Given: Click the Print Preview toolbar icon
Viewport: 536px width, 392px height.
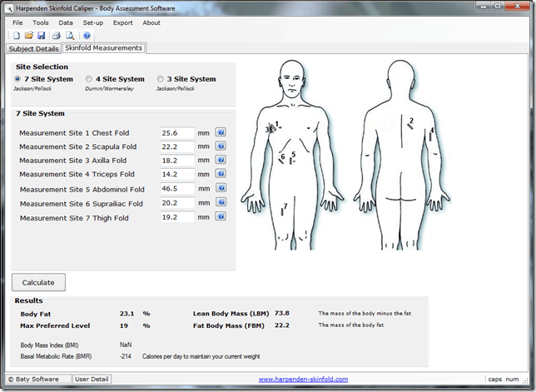Looking at the screenshot, I should click(70, 36).
